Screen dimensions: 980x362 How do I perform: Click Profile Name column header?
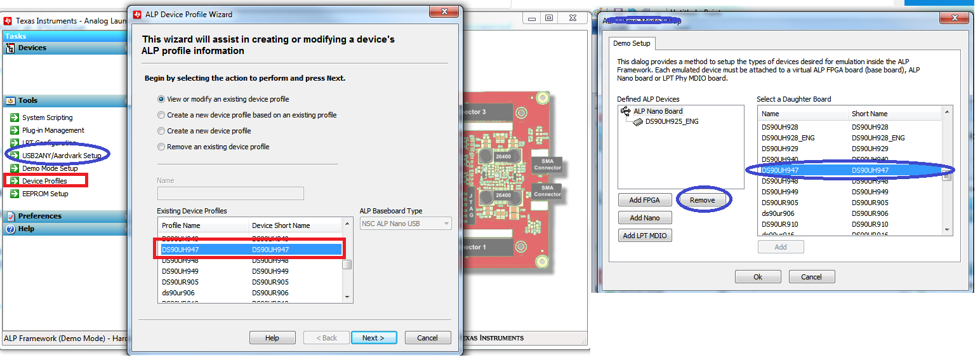(x=203, y=225)
